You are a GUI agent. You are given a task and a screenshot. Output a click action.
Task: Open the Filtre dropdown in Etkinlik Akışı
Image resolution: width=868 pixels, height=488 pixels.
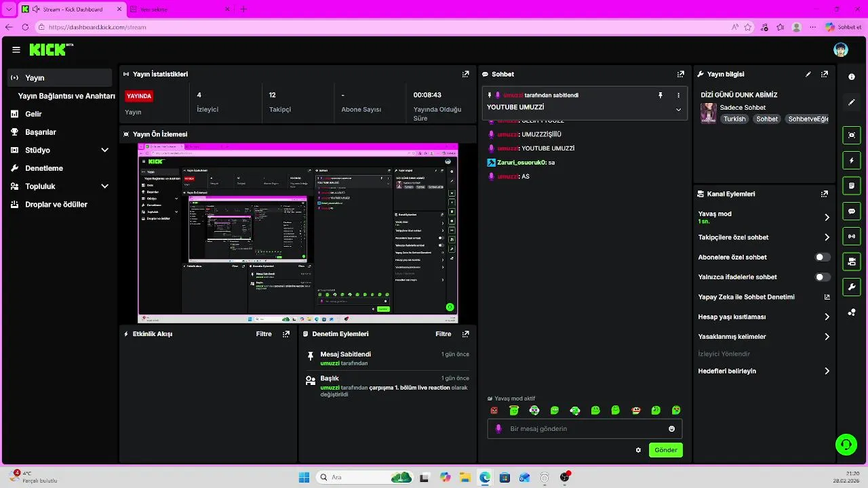pyautogui.click(x=264, y=333)
